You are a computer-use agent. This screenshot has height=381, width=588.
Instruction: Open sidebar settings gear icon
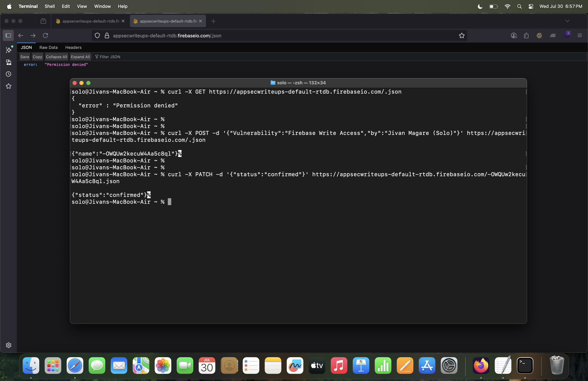click(9, 345)
